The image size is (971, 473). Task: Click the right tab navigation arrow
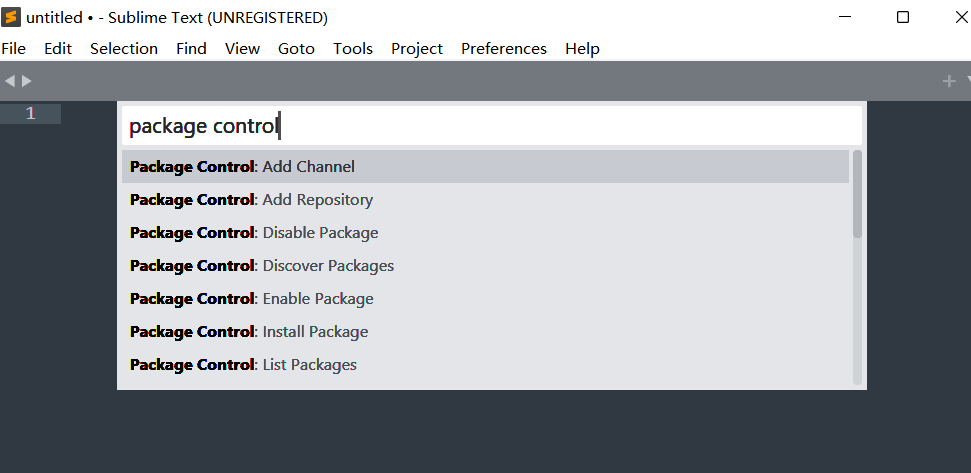coord(27,81)
